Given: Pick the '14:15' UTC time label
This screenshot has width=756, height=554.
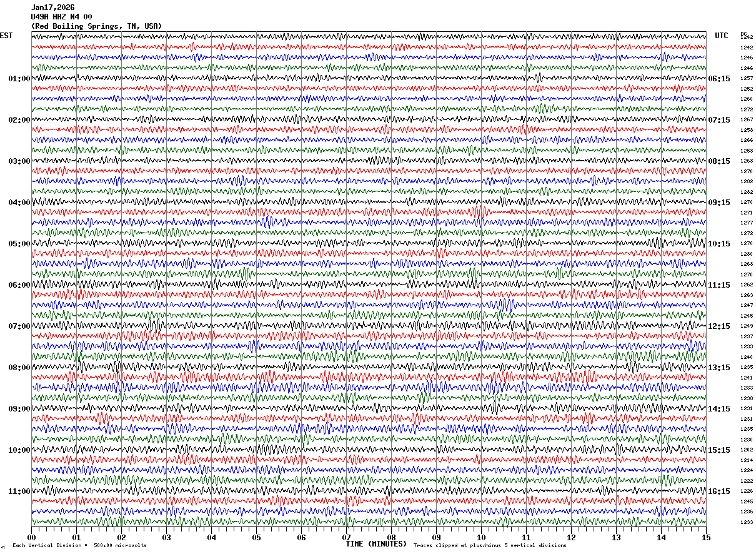Looking at the screenshot, I should tap(720, 409).
